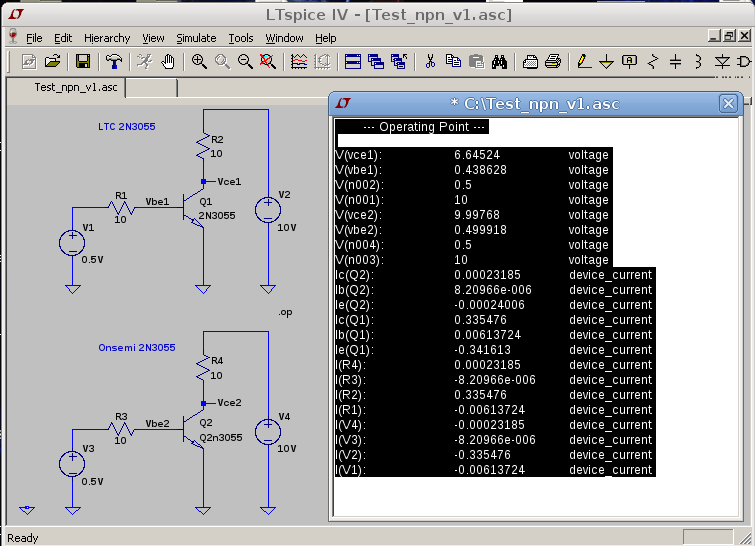Open Control Panel hammer icon
Viewport: 755px width, 546px height.
114,62
